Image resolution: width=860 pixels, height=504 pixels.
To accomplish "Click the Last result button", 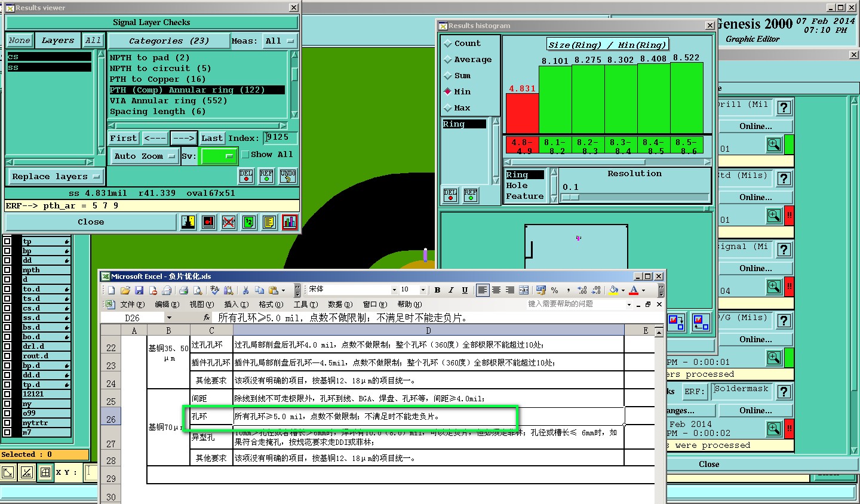I will pos(212,139).
